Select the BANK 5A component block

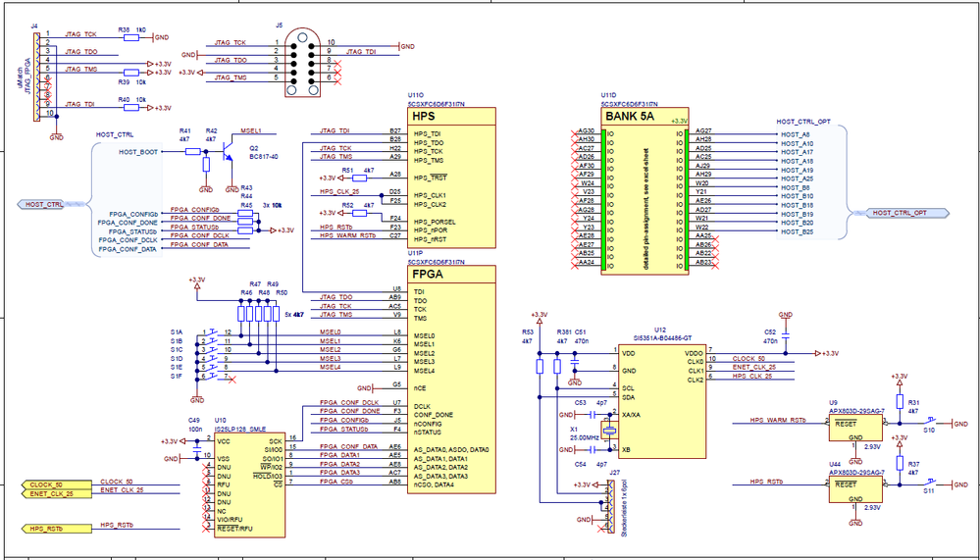(x=645, y=189)
